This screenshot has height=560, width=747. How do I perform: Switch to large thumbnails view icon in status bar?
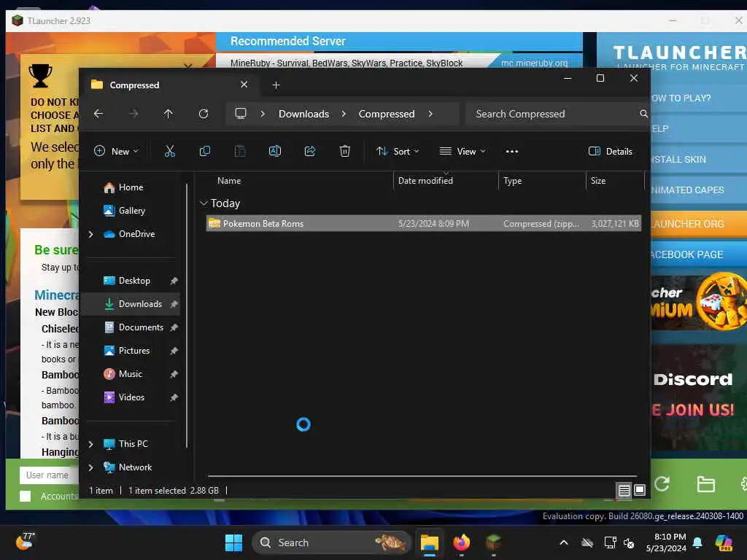pos(640,490)
